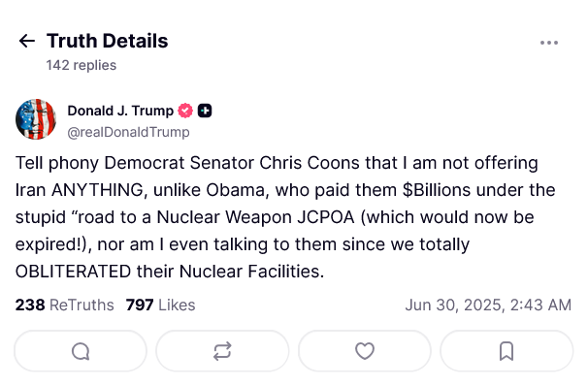Click the name Chris Coons in post
588x386 pixels.
coord(310,163)
